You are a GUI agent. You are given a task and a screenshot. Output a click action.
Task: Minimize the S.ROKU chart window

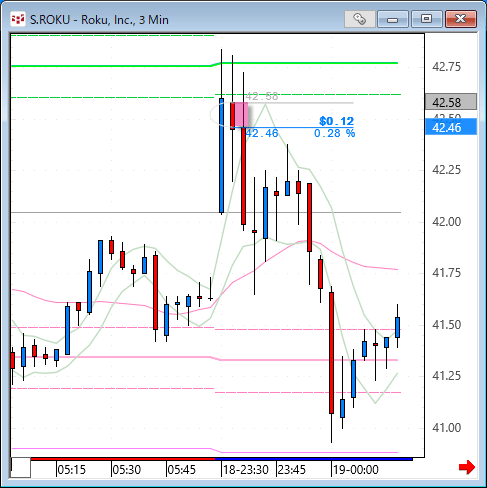pyautogui.click(x=393, y=19)
